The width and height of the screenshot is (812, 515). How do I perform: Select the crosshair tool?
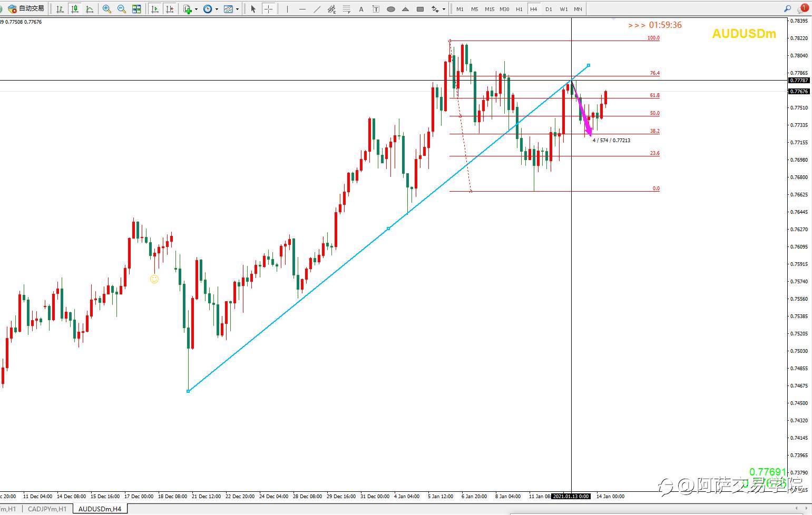(268, 9)
